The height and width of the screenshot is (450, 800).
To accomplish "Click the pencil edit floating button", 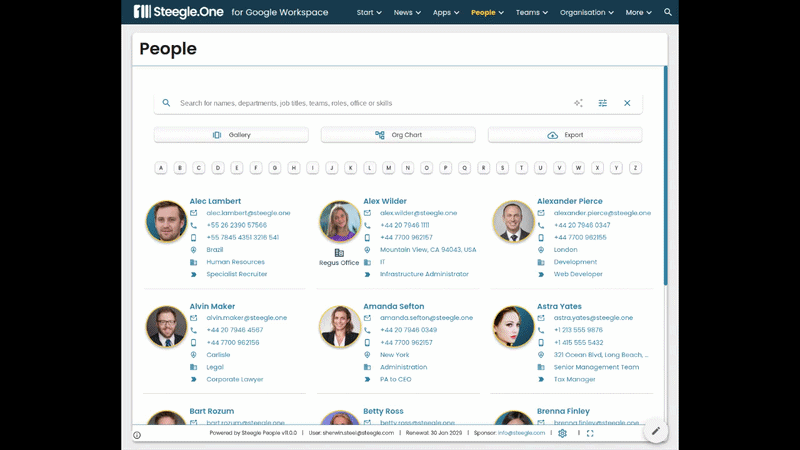I will pyautogui.click(x=656, y=431).
